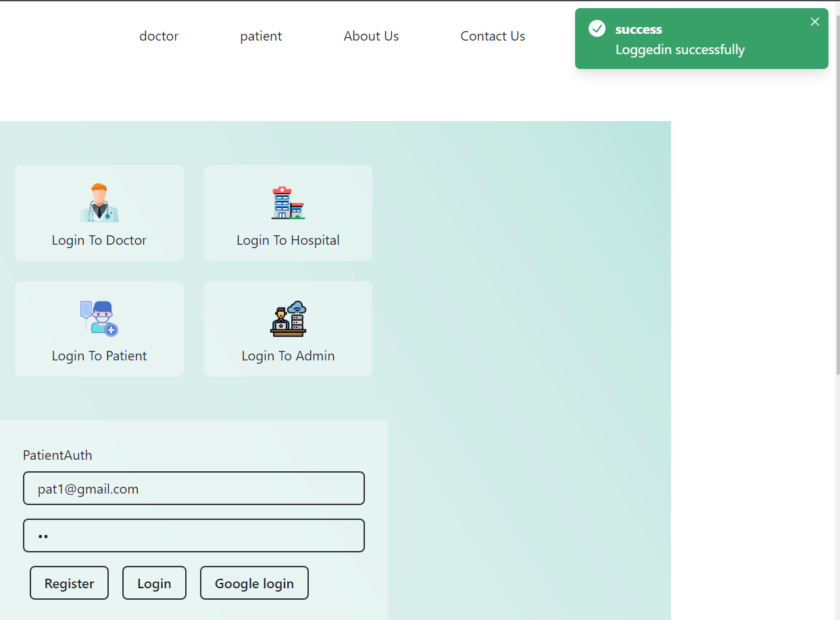
Task: Click the PatientAuth form heading
Action: coord(57,455)
